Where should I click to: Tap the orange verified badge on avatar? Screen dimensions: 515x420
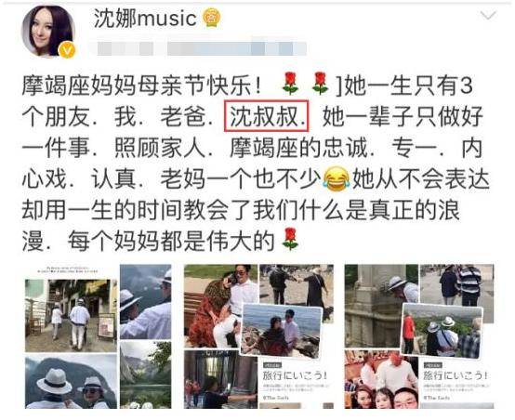point(67,50)
